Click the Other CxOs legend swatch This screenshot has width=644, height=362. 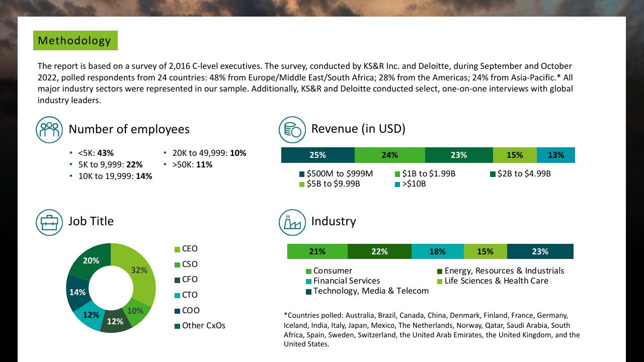point(177,326)
